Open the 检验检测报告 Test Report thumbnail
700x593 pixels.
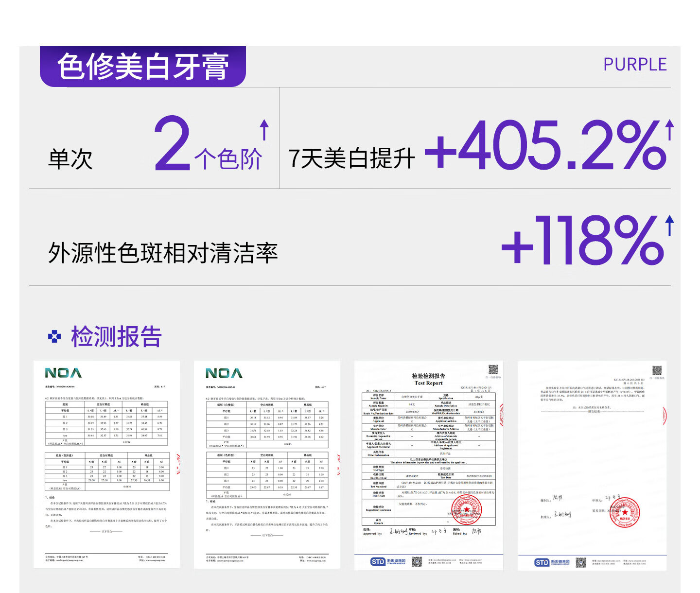click(429, 465)
